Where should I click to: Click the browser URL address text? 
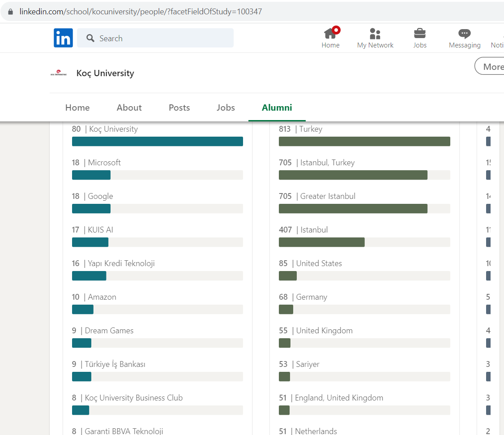pyautogui.click(x=141, y=12)
